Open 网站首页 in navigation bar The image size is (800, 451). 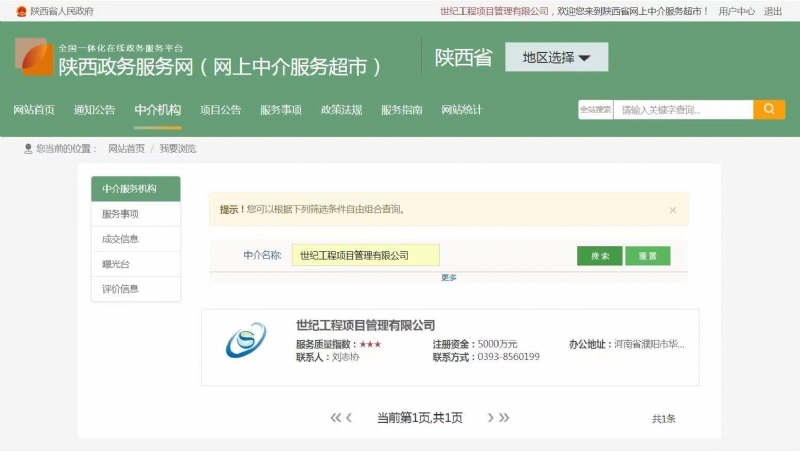pos(34,110)
